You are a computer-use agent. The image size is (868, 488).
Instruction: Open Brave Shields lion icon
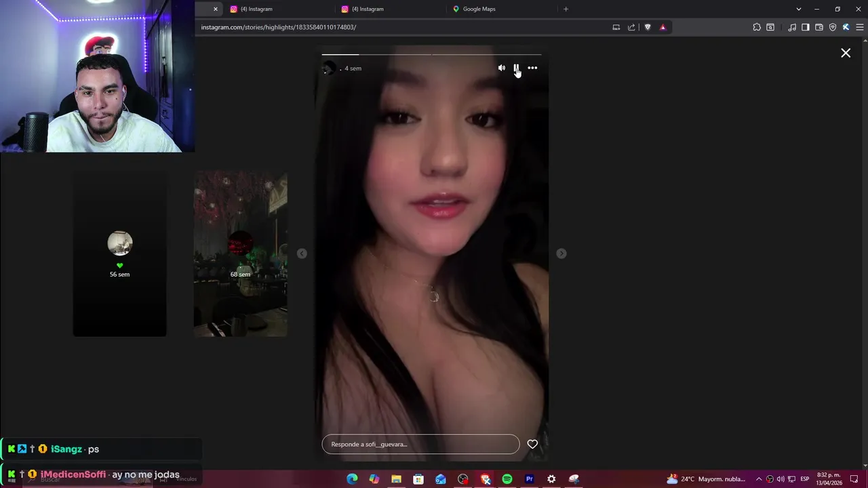pyautogui.click(x=648, y=27)
